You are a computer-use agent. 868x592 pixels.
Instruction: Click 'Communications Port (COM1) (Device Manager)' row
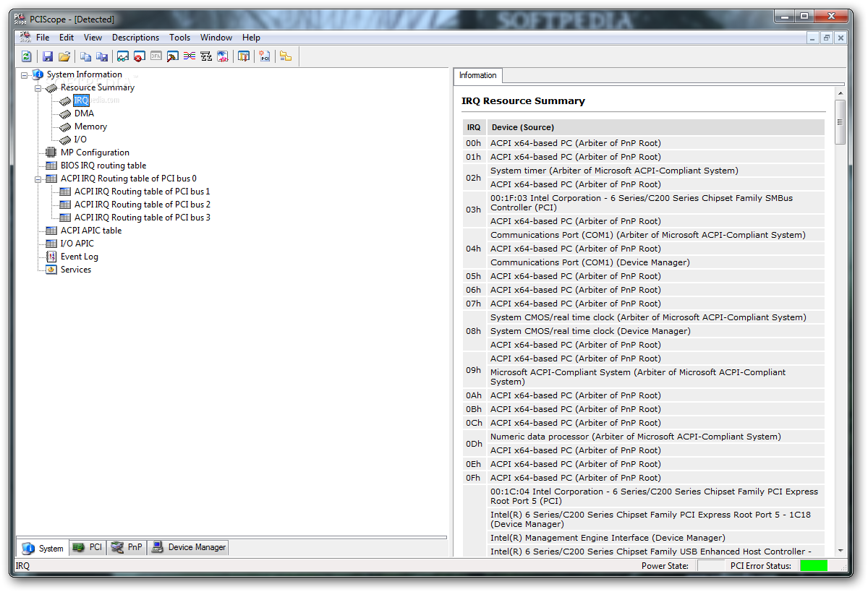pos(655,262)
